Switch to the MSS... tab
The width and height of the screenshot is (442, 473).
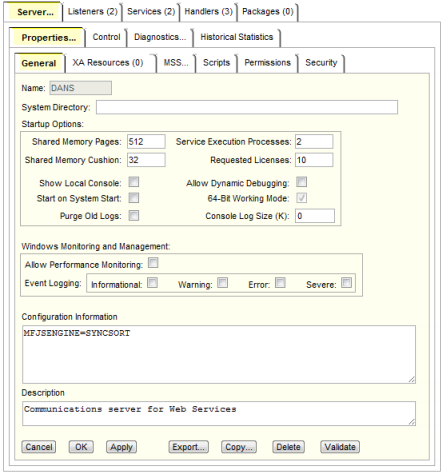[176, 63]
